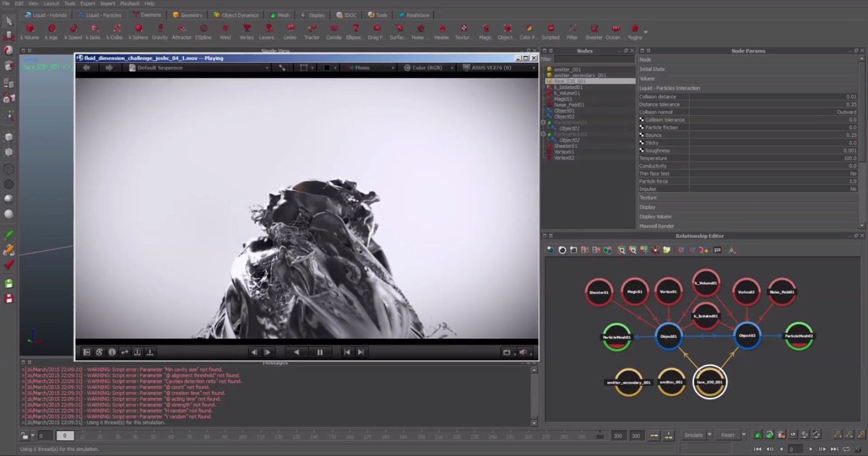Select Vortex02 in the Nodes list
This screenshot has width=868, height=456.
564,158
